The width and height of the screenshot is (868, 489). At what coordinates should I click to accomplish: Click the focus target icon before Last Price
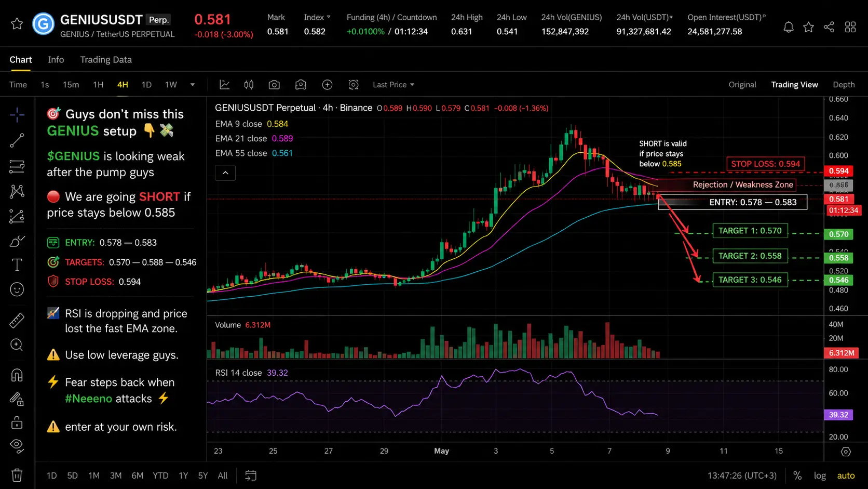(354, 85)
